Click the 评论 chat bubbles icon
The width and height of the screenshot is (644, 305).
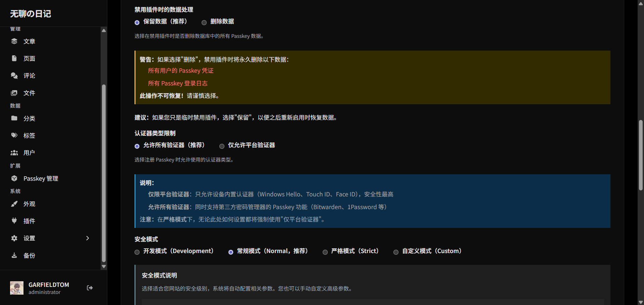[14, 75]
